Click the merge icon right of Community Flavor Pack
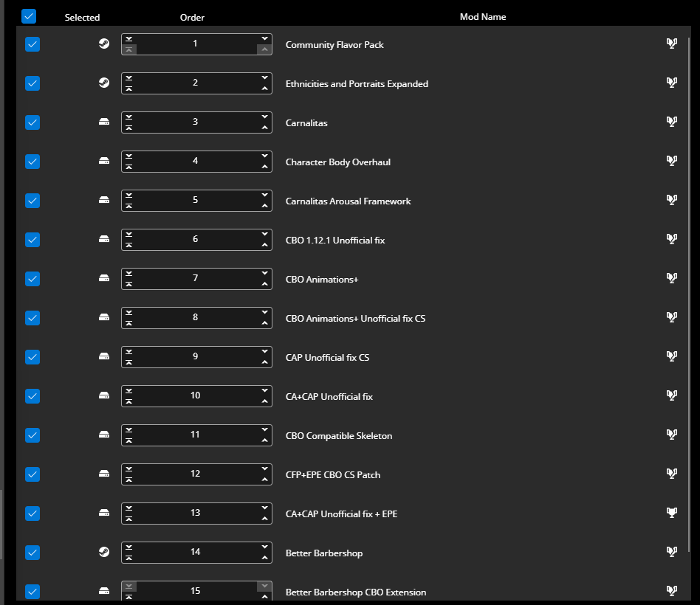Image resolution: width=700 pixels, height=605 pixels. tap(672, 44)
